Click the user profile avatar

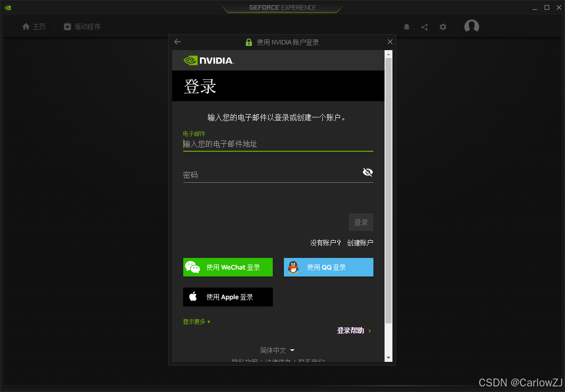(472, 26)
